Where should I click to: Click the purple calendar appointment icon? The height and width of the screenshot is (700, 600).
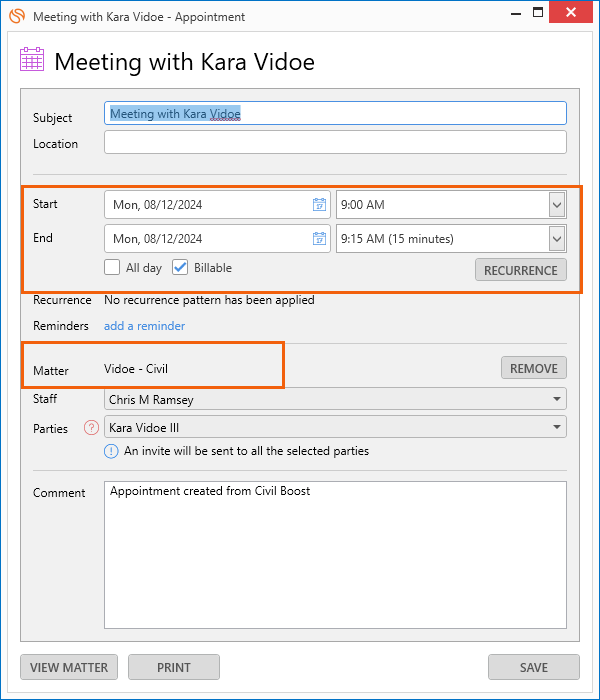pyautogui.click(x=32, y=59)
